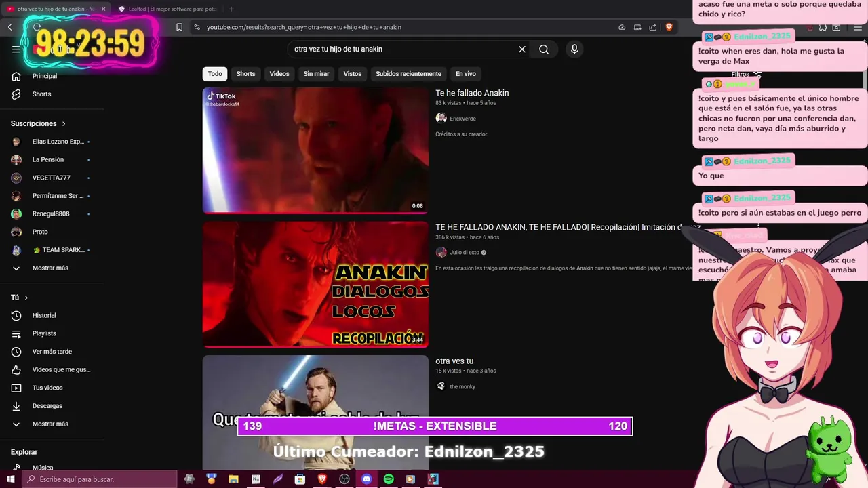Open the video titled otra ves tu

click(454, 361)
